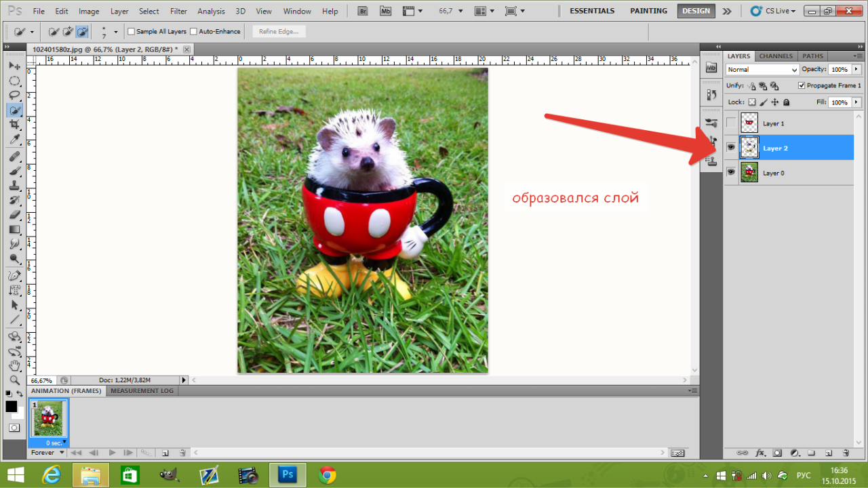Open the Filter menu
The image size is (868, 488).
click(178, 12)
